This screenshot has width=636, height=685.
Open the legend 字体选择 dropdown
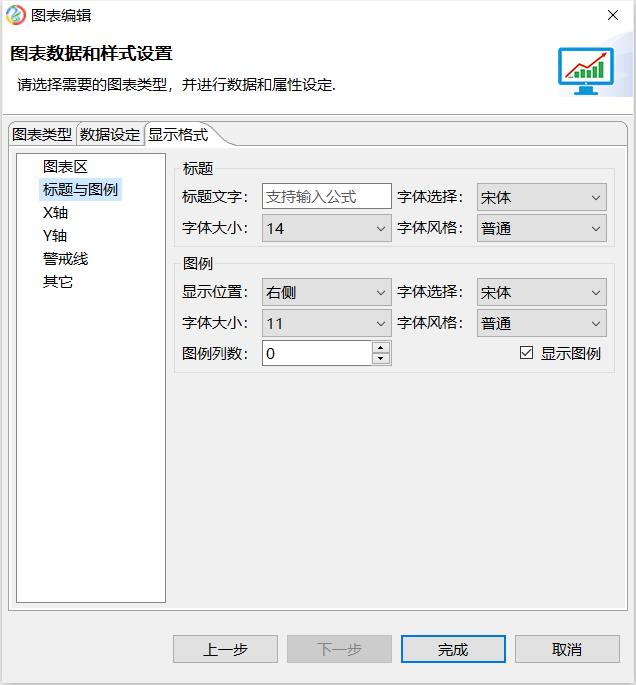click(x=541, y=292)
